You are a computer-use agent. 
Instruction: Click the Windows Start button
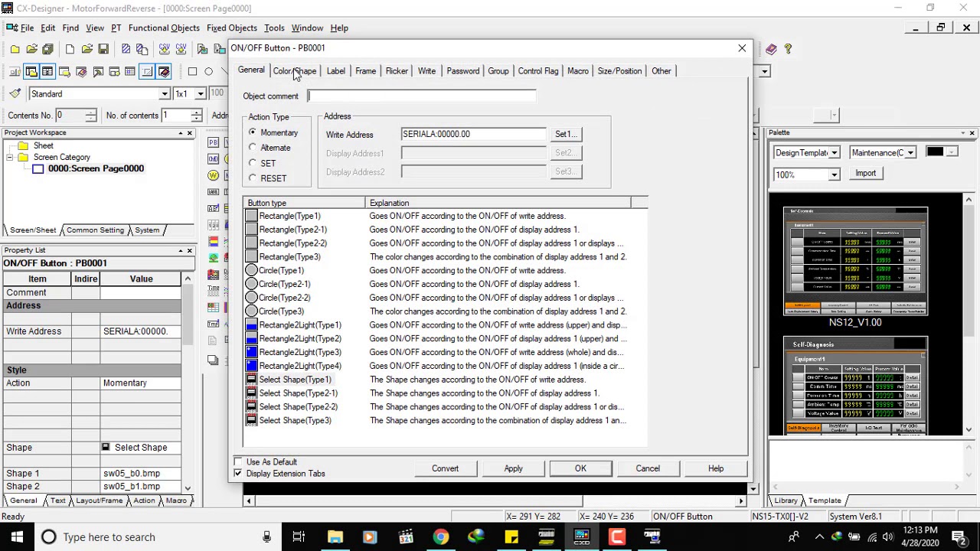pyautogui.click(x=17, y=536)
